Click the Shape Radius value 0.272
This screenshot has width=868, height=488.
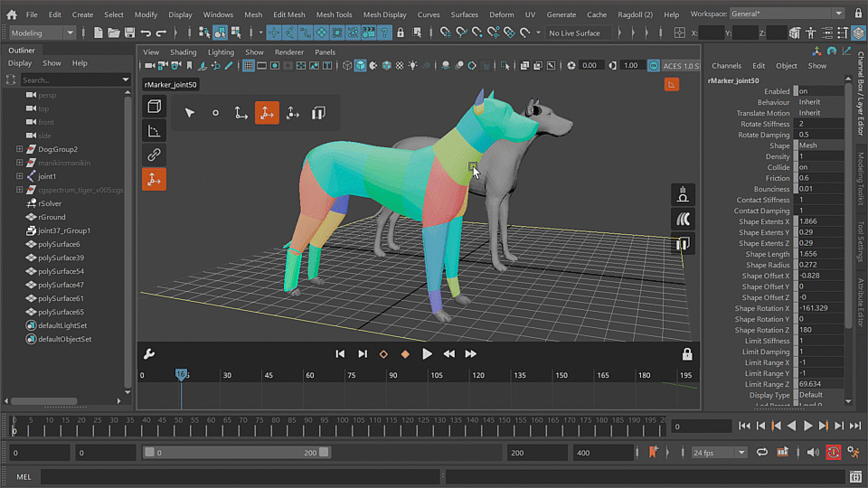click(821, 265)
